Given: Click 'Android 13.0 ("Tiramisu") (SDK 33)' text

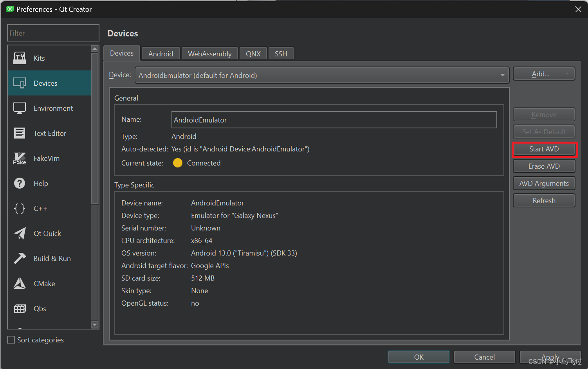Looking at the screenshot, I should (x=244, y=253).
